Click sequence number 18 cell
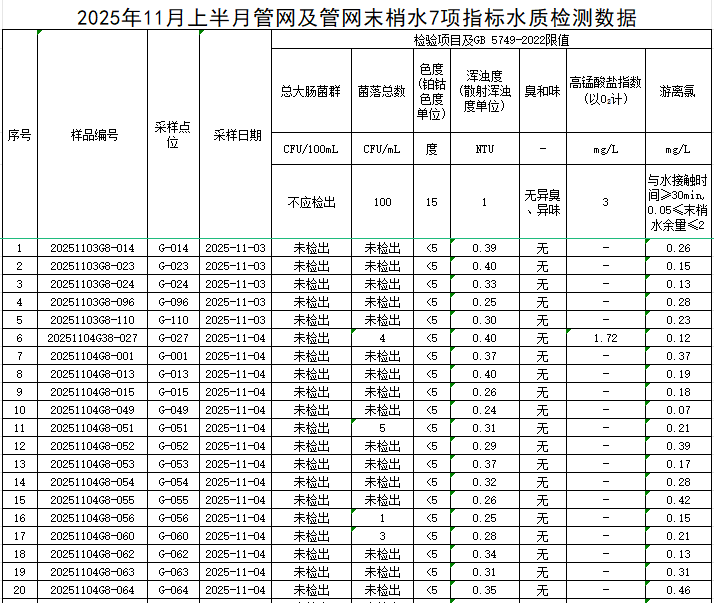714x603 pixels. pyautogui.click(x=20, y=554)
